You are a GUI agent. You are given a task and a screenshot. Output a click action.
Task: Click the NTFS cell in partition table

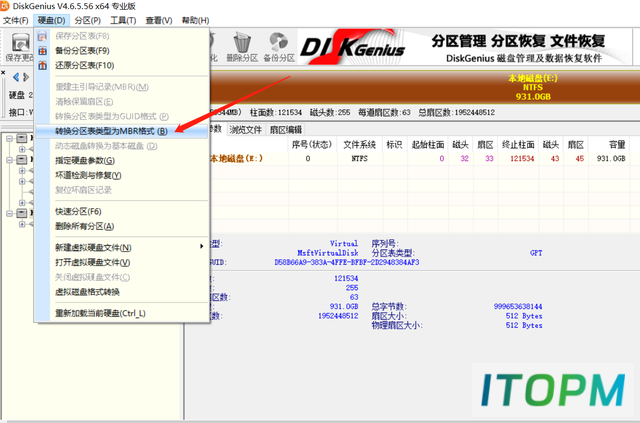click(360, 158)
